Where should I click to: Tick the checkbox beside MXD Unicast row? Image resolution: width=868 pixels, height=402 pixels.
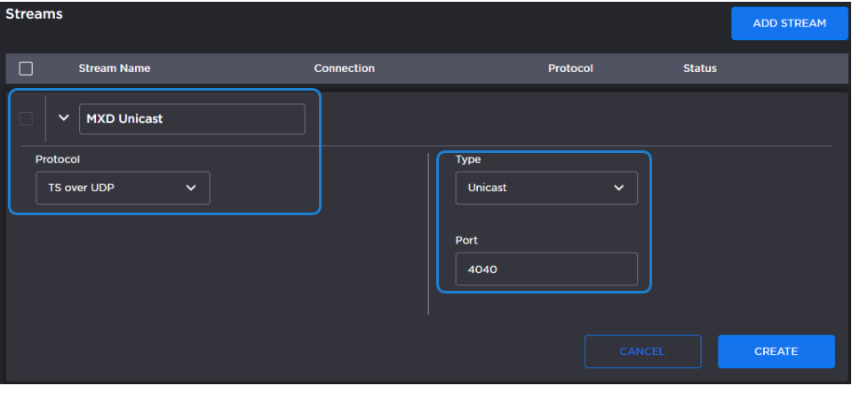[26, 119]
